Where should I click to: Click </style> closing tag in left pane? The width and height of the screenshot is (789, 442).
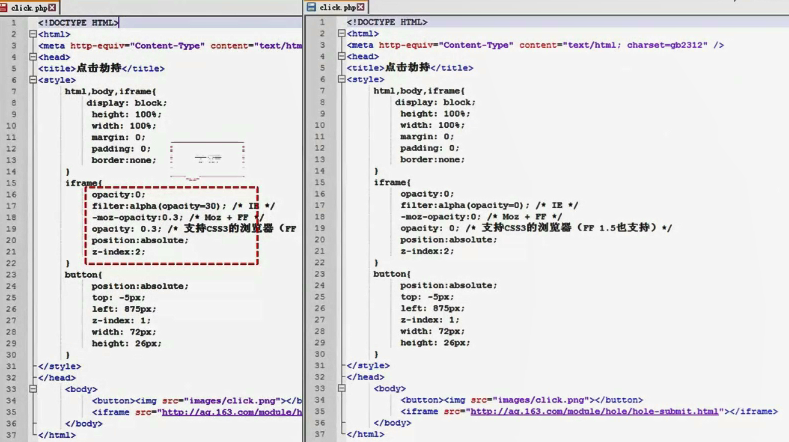pyautogui.click(x=59, y=366)
